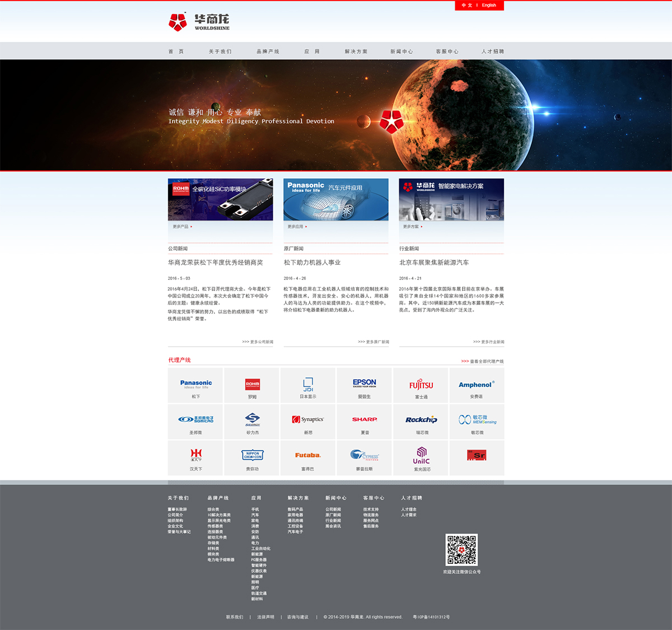Click the 更多原厂新闻 link
This screenshot has height=630, width=672.
[x=374, y=342]
